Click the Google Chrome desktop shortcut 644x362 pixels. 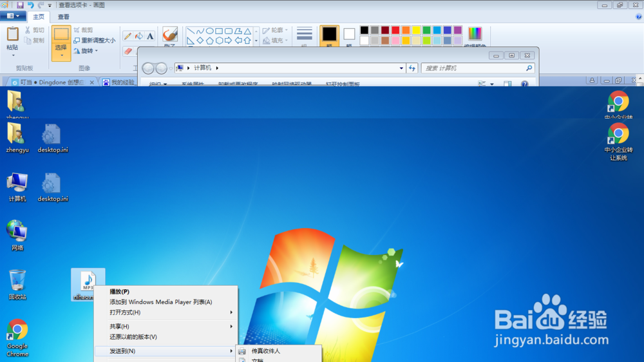17,338
